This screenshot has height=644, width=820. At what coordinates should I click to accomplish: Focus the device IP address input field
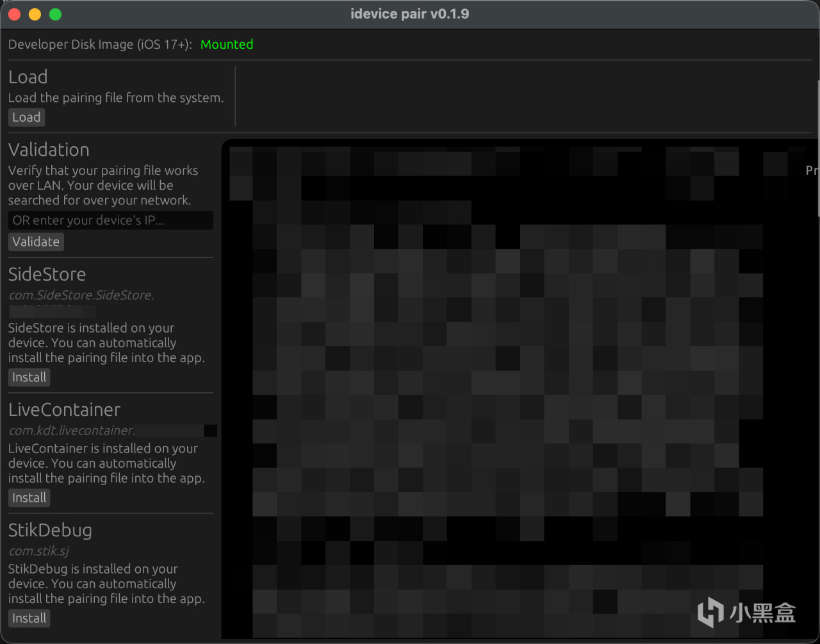coord(111,220)
